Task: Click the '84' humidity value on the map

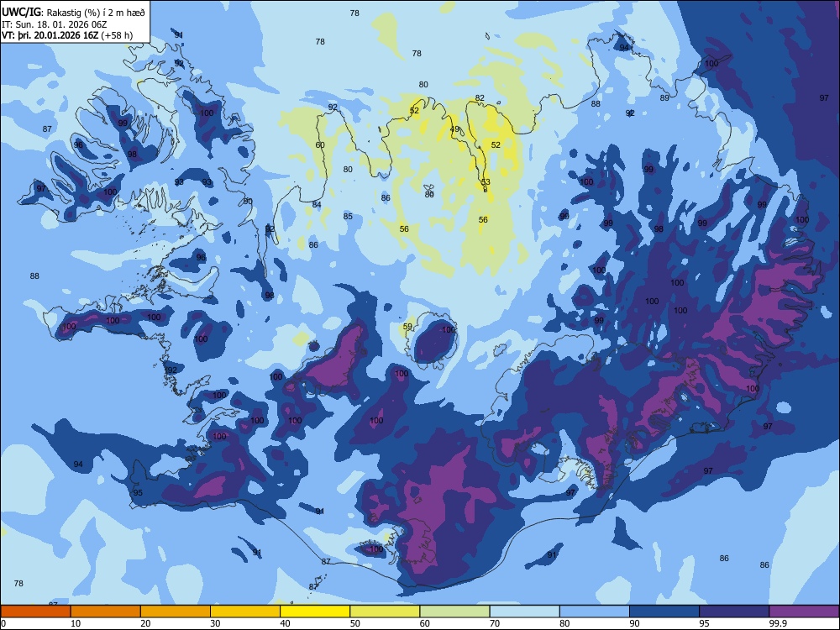Action: tap(317, 205)
